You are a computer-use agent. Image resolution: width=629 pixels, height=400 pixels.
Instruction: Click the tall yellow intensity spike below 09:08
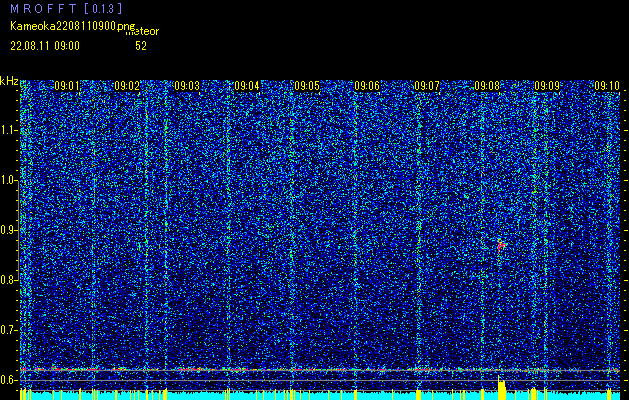[x=501, y=388]
